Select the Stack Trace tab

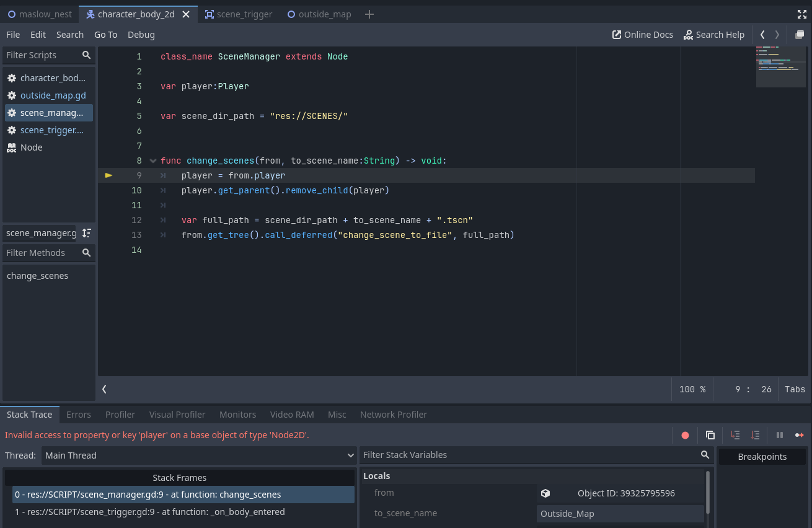30,415
